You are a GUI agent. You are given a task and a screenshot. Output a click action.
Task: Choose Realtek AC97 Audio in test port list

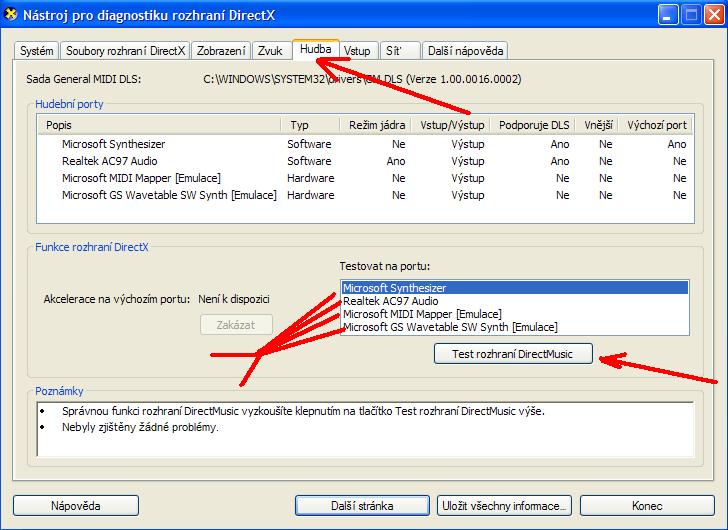pyautogui.click(x=514, y=301)
